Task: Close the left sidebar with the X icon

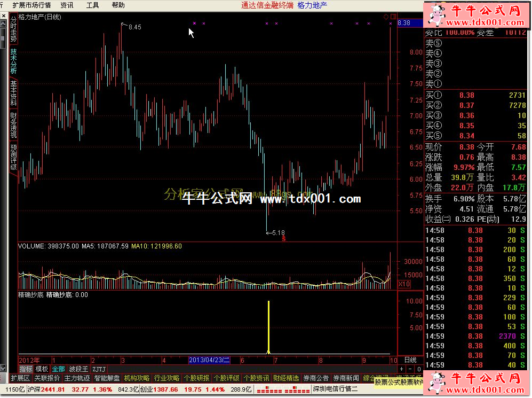Action: click(x=3, y=16)
